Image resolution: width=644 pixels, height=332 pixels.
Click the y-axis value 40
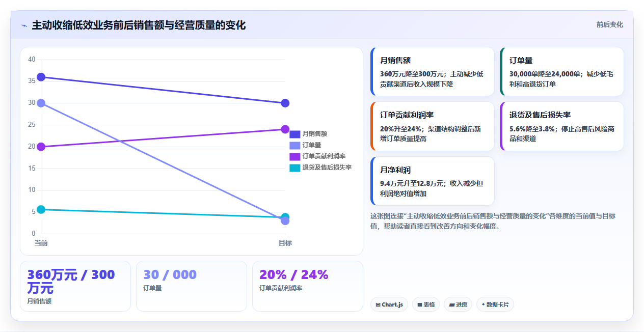[x=32, y=60]
